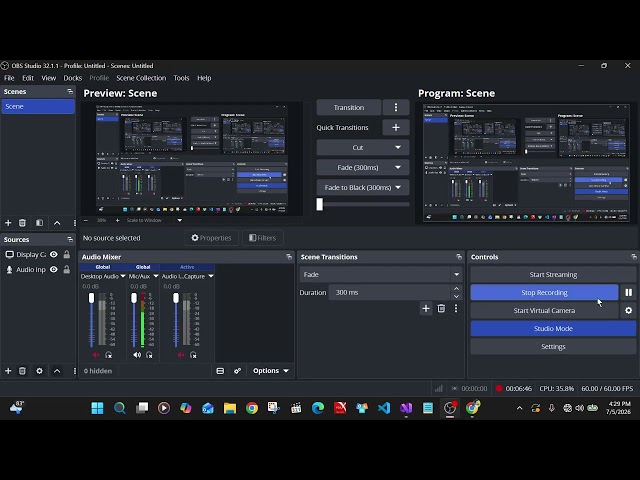Add a scene transition with plus
Screen dimensions: 640x480
426,308
